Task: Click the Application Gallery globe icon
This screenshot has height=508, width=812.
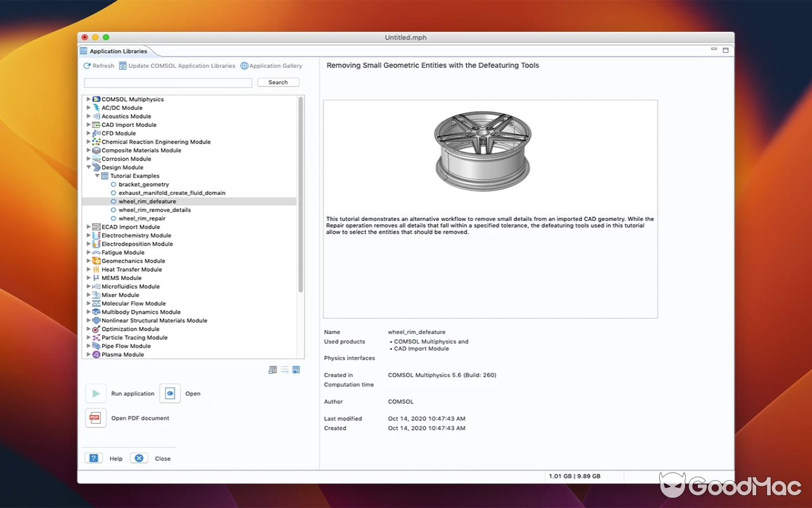Action: (x=244, y=65)
